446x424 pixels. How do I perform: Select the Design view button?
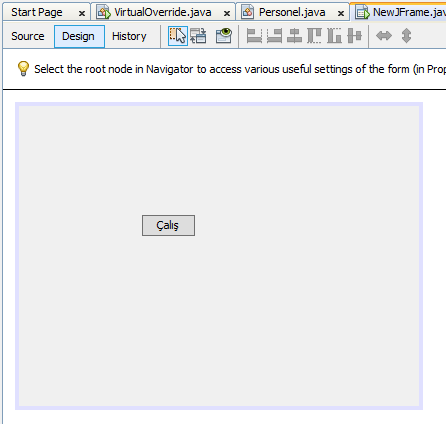pos(79,36)
